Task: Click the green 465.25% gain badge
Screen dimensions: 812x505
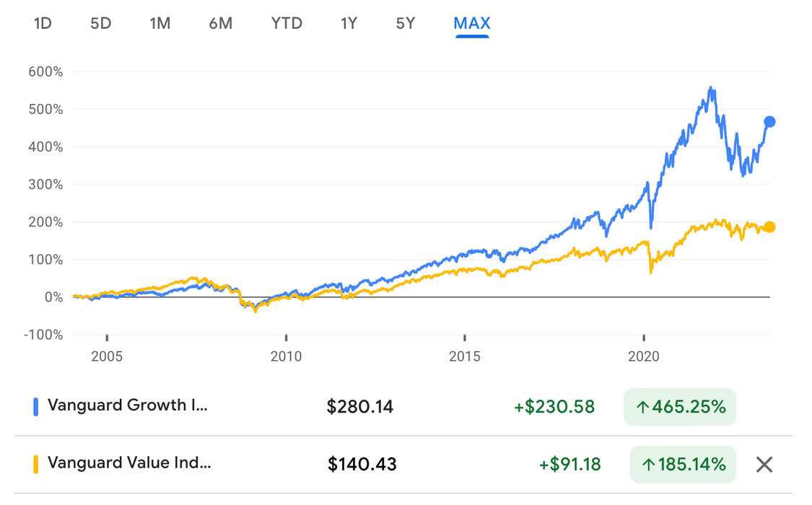Action: pos(679,407)
